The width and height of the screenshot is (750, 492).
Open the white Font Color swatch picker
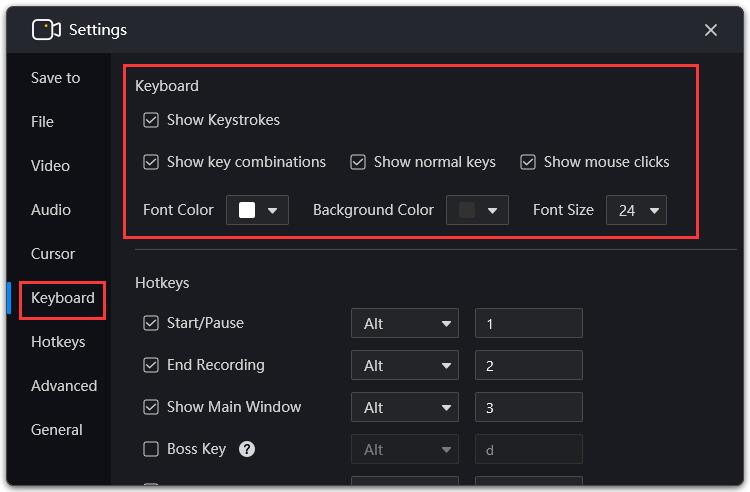(257, 210)
